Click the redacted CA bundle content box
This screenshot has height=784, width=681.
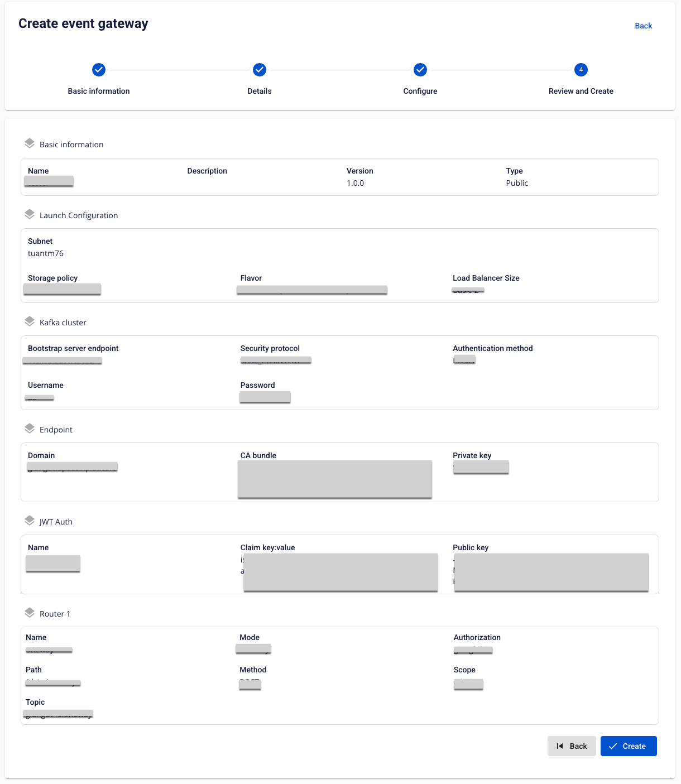(335, 479)
